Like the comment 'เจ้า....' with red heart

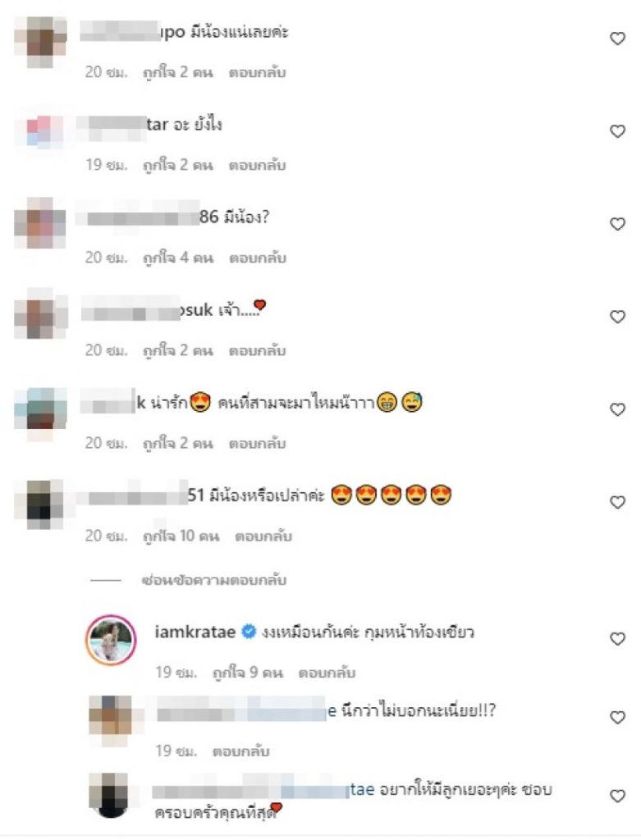pyautogui.click(x=617, y=317)
